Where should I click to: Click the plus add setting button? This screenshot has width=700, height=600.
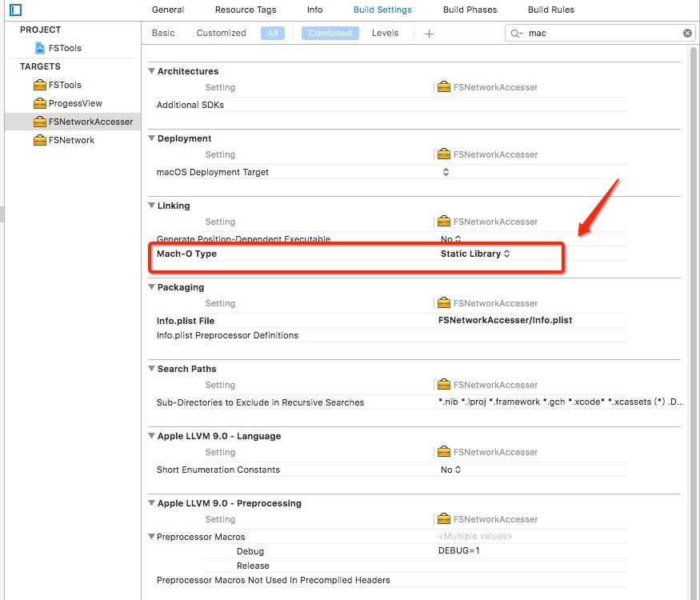click(429, 34)
